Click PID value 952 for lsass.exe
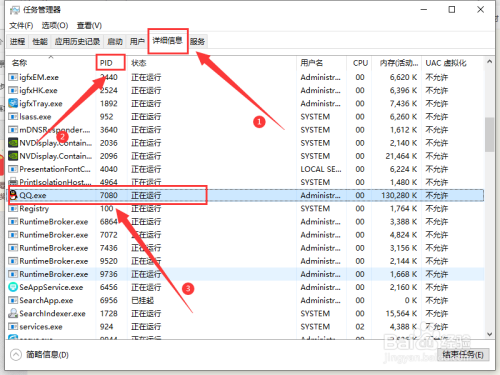Viewport: 500px width, 375px height. 107,117
